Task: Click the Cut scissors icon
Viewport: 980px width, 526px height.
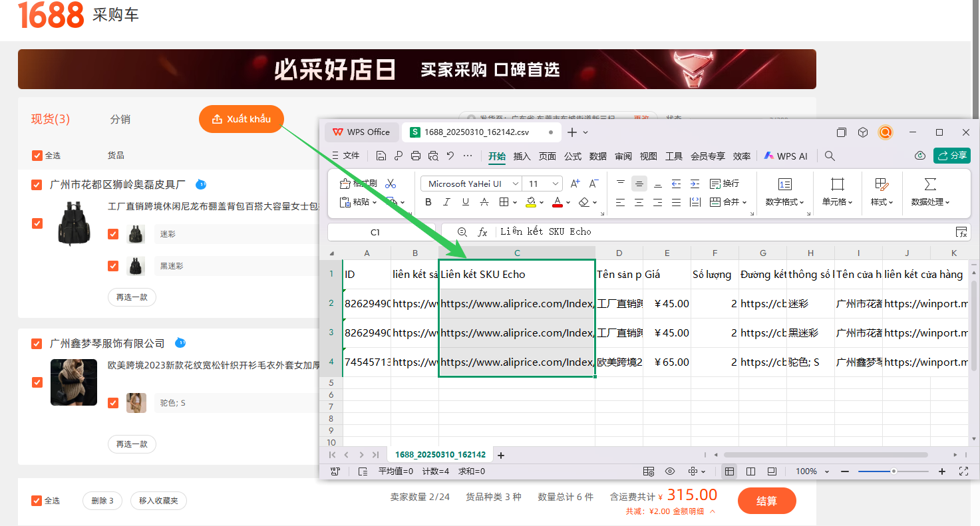Action: [391, 184]
